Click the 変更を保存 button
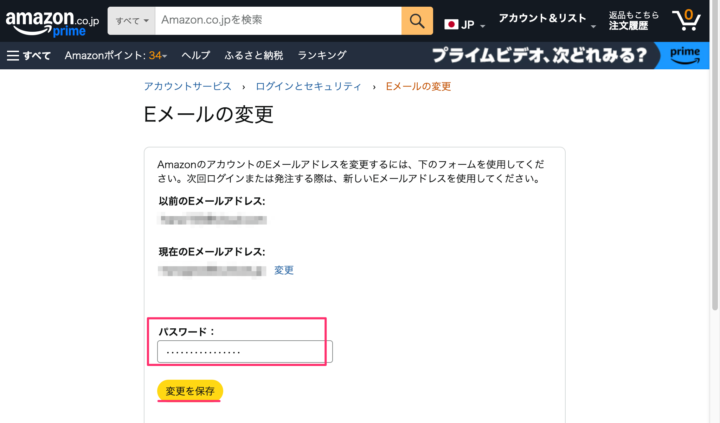The image size is (720, 423). point(190,390)
